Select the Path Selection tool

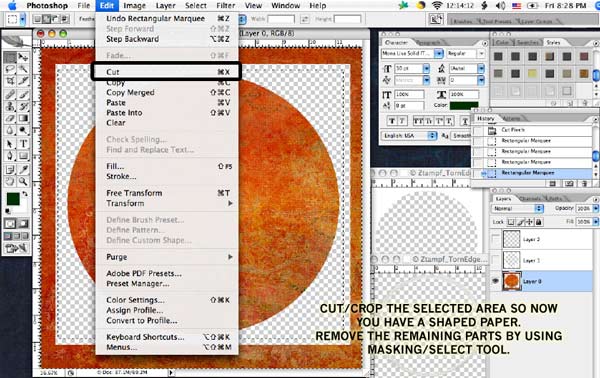pos(10,144)
